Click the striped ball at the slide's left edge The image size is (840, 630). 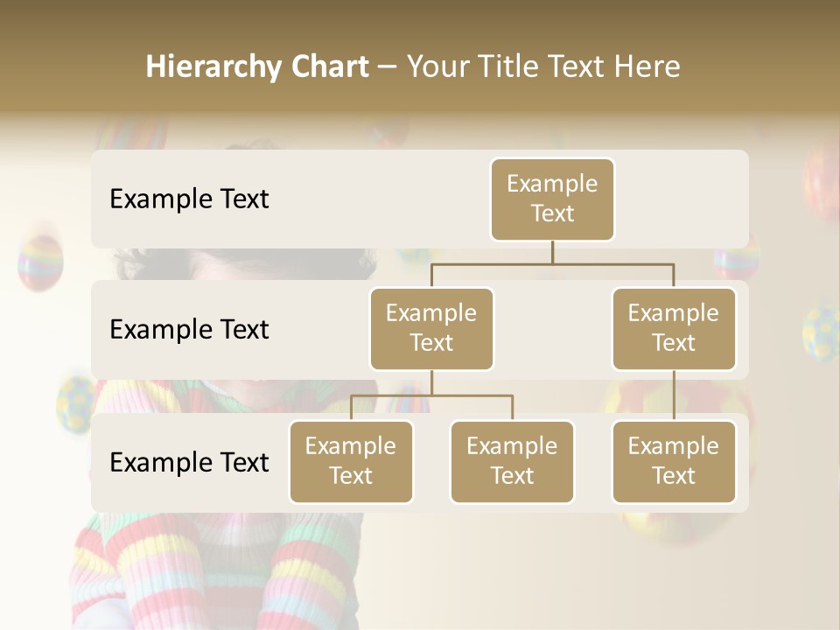click(x=40, y=262)
